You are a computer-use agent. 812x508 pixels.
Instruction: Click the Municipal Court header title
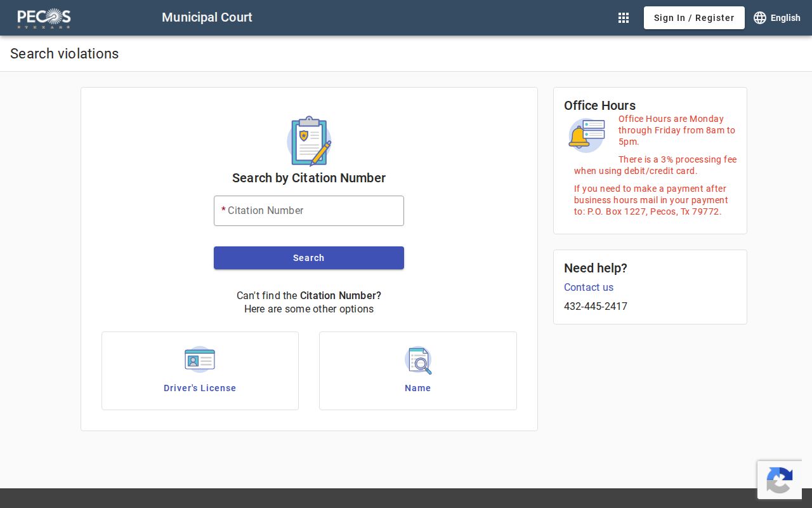tap(207, 17)
